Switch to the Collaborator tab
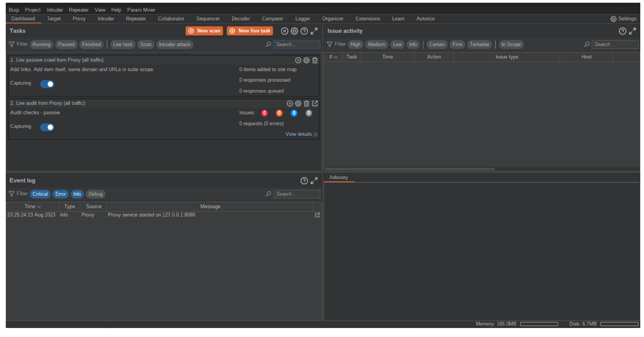The width and height of the screenshot is (644, 337). click(171, 19)
